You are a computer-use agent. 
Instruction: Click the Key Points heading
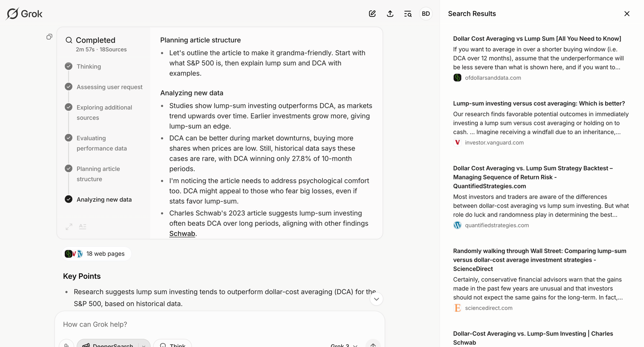click(82, 276)
